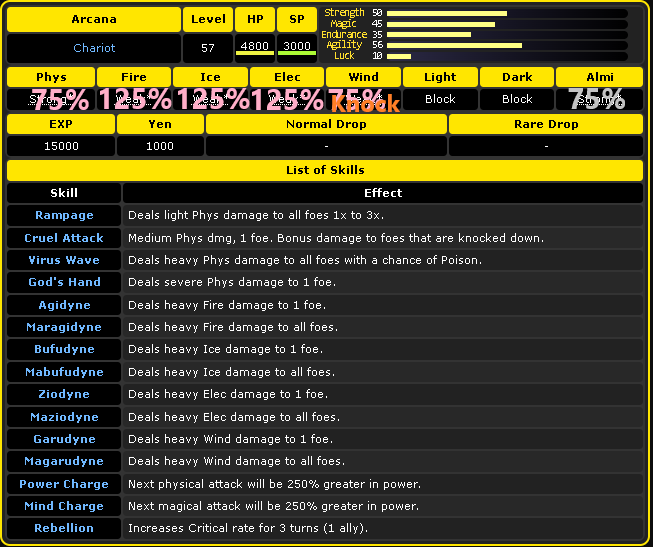This screenshot has width=653, height=547.
Task: Click the Almi resistance header
Action: click(x=600, y=77)
